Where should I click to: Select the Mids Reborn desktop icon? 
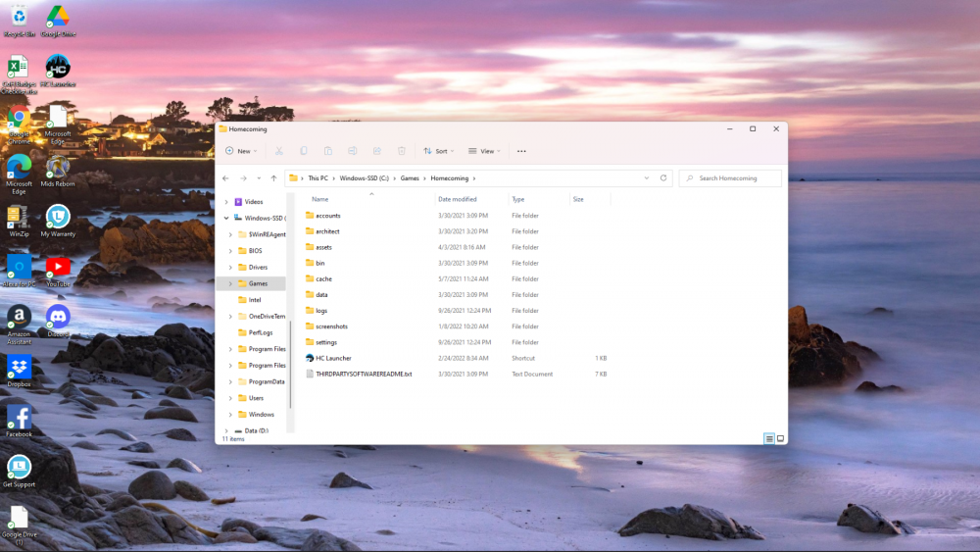[58, 168]
